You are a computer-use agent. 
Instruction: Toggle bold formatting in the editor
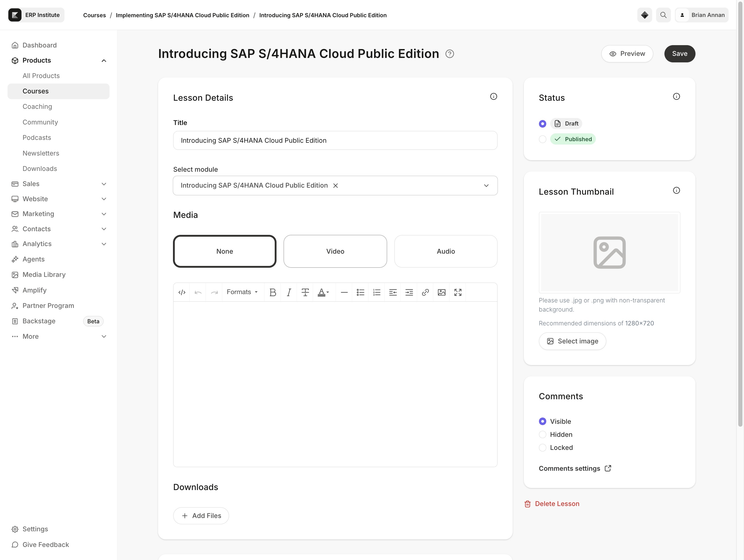pos(273,292)
